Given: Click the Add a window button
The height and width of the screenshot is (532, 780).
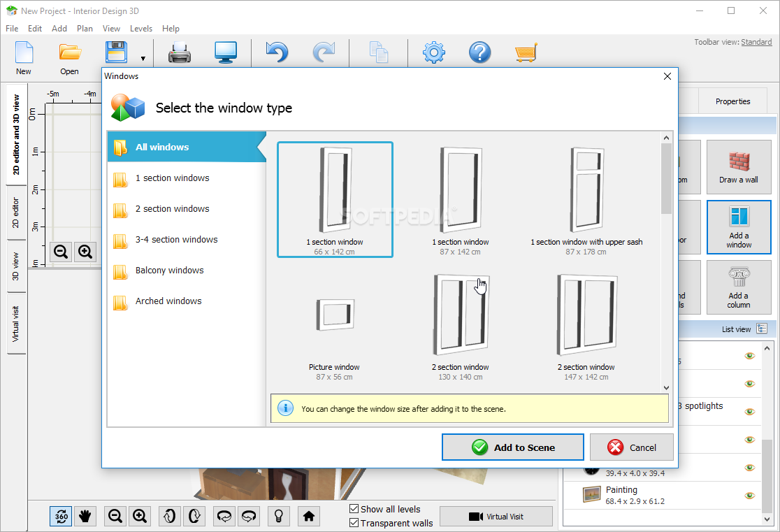Looking at the screenshot, I should tap(739, 227).
